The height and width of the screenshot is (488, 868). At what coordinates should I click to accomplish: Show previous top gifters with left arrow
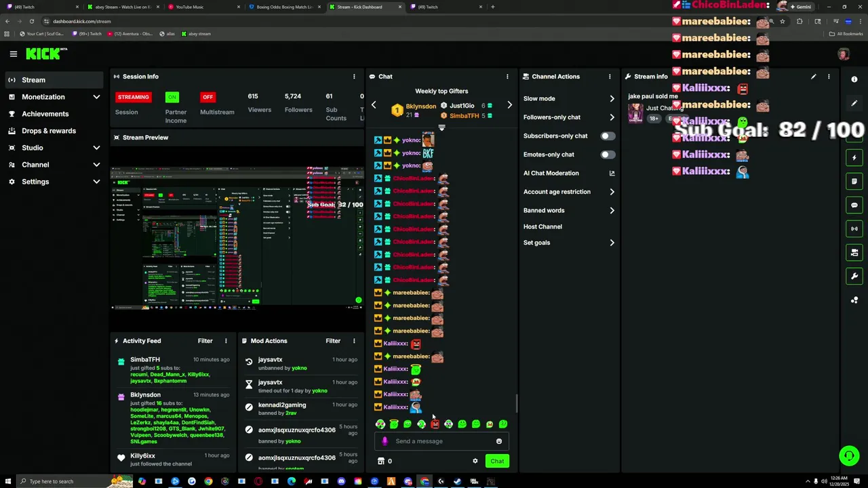pos(374,105)
